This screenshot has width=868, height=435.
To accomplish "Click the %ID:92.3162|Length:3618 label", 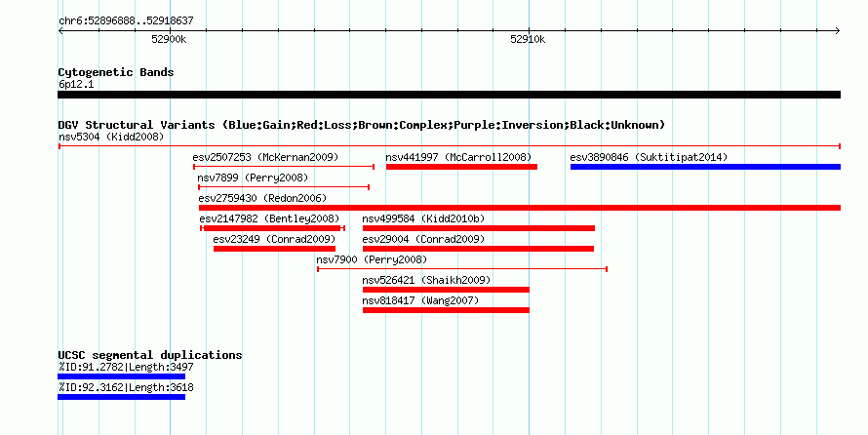I will pos(126,387).
